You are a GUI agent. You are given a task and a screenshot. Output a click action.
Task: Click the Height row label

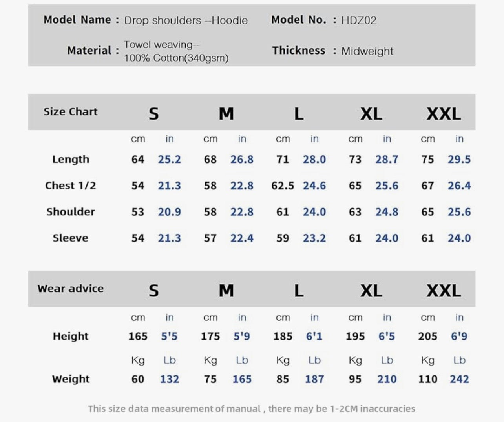[71, 336]
